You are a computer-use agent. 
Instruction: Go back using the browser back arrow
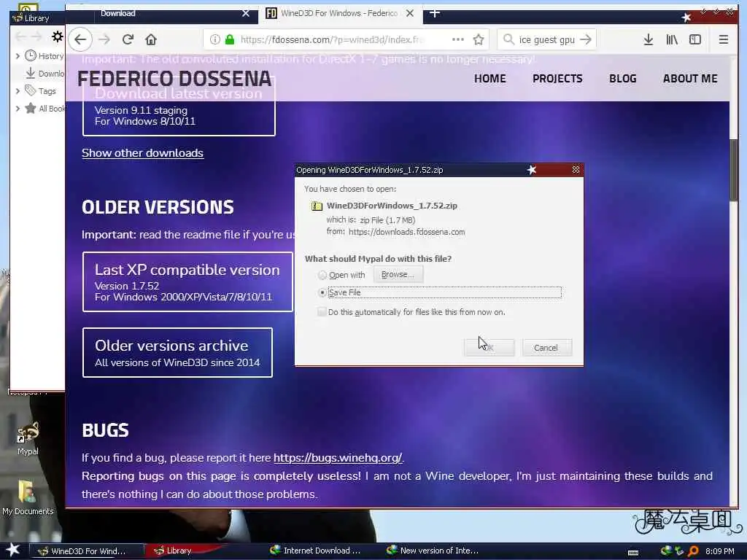(x=80, y=39)
